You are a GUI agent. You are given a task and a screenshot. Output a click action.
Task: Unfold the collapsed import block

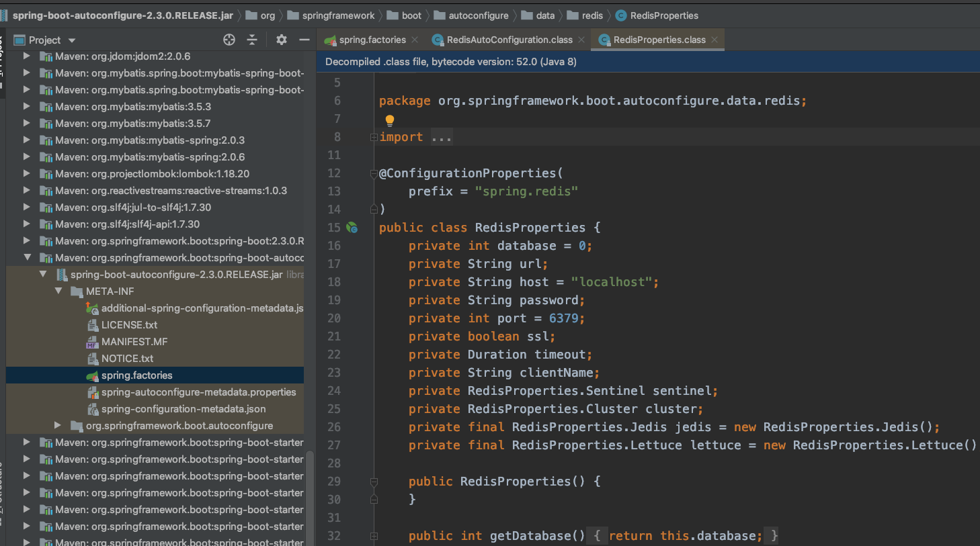374,137
